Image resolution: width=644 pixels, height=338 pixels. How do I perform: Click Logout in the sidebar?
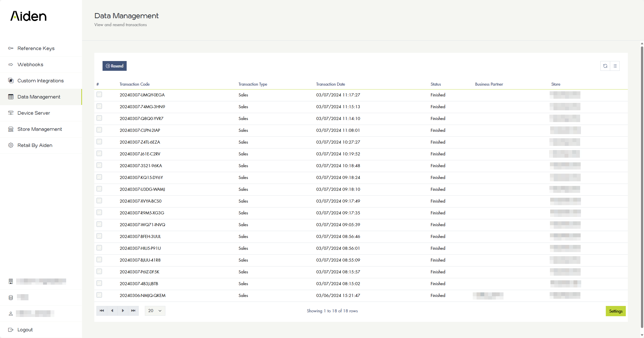25,330
